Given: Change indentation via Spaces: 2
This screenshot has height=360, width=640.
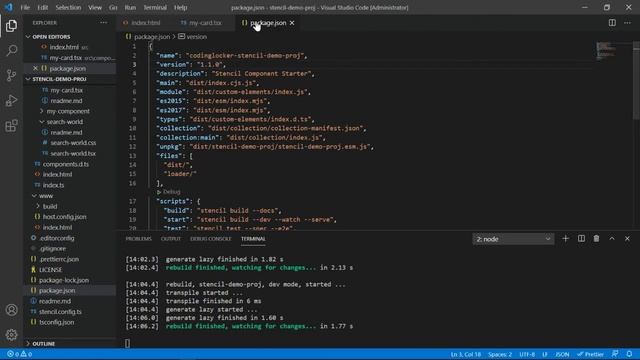Looking at the screenshot, I should (x=500, y=354).
